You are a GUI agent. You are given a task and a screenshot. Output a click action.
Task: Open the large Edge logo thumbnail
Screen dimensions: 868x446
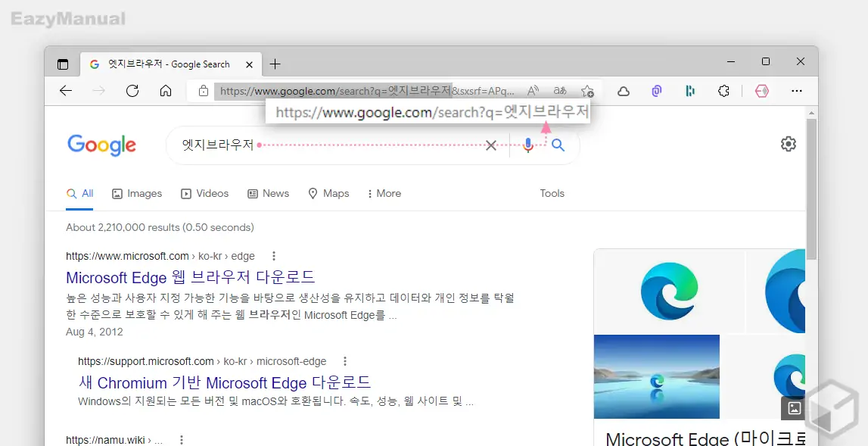click(669, 292)
